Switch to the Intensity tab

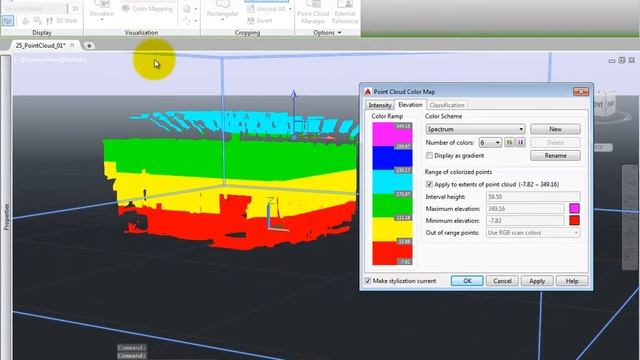pos(380,105)
